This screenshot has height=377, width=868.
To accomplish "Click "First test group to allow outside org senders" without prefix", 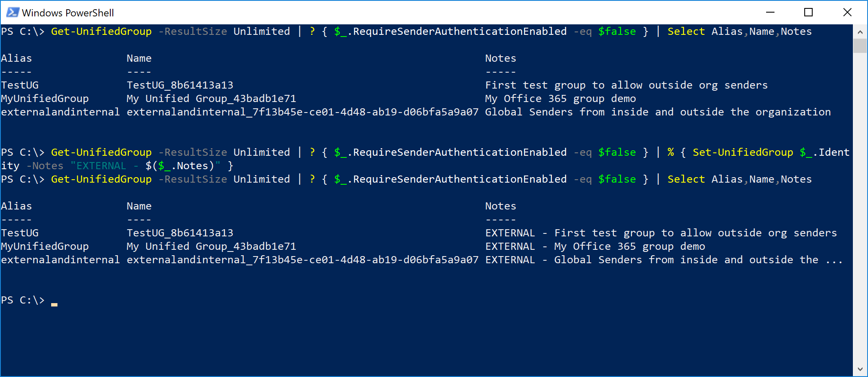I will click(x=626, y=85).
